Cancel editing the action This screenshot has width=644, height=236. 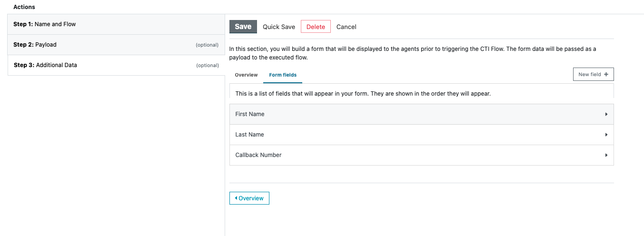[347, 27]
